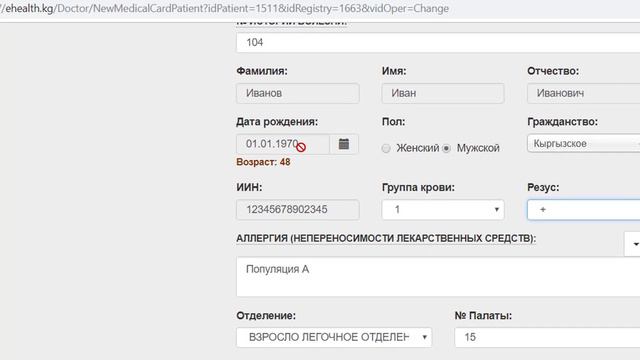Click the medical history number field 104
Viewport: 640px width, 360px height.
(438, 42)
